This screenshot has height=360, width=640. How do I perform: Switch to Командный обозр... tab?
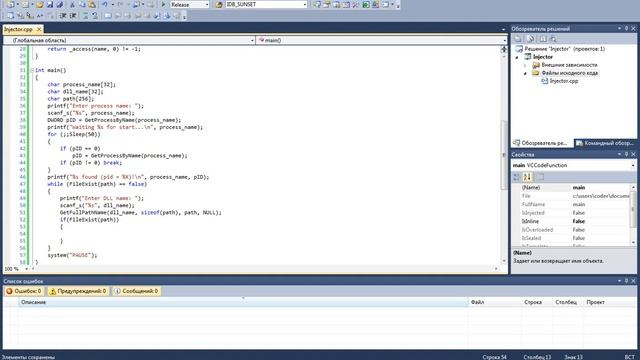point(605,143)
